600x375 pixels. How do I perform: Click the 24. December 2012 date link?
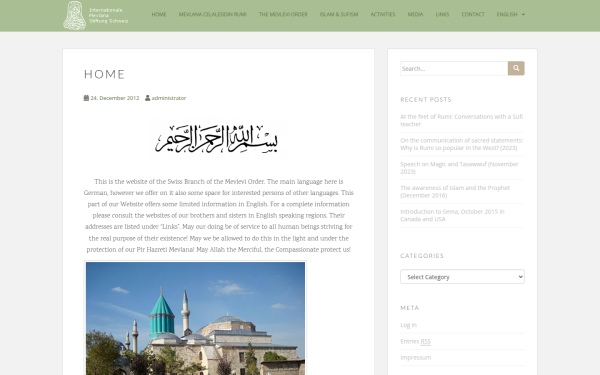coord(114,98)
